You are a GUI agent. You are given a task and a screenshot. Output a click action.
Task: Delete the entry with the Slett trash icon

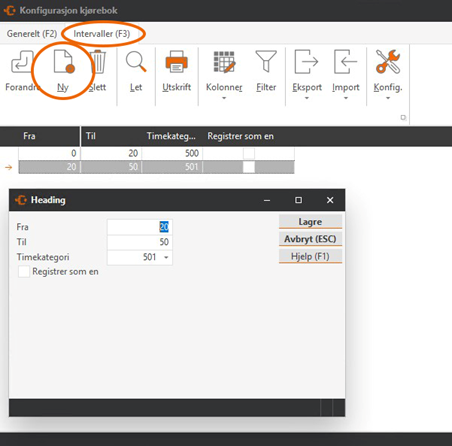98,62
